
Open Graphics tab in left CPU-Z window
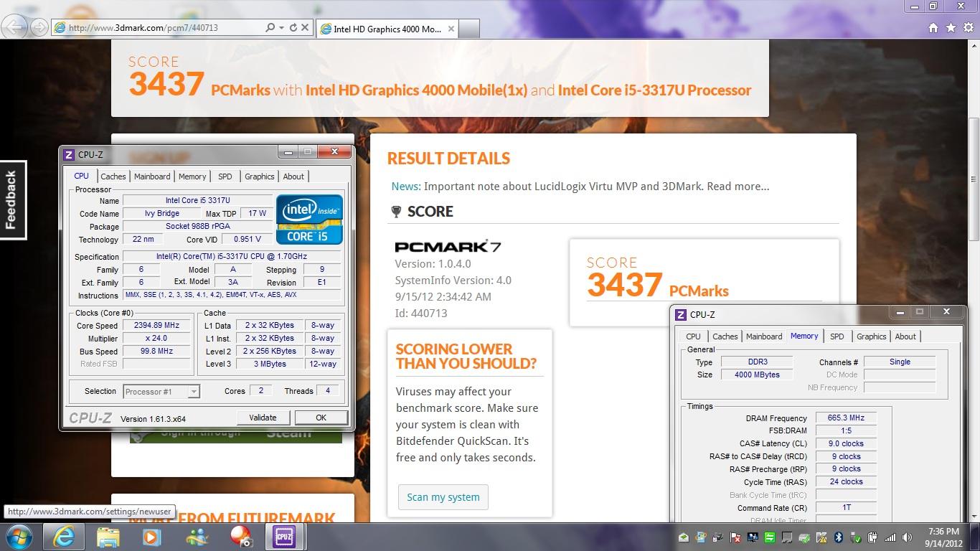259,176
